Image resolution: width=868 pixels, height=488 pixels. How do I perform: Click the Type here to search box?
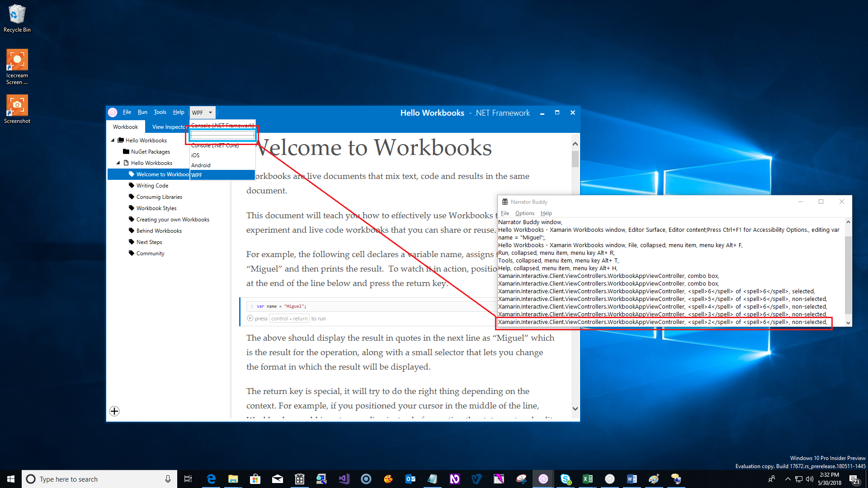(99, 479)
